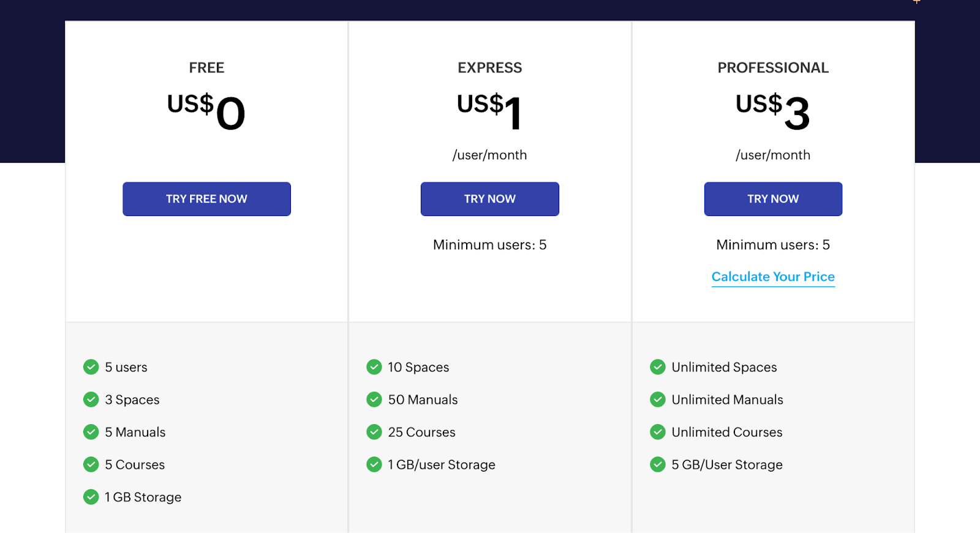Click the '25 Courses' feature text

pyautogui.click(x=421, y=432)
